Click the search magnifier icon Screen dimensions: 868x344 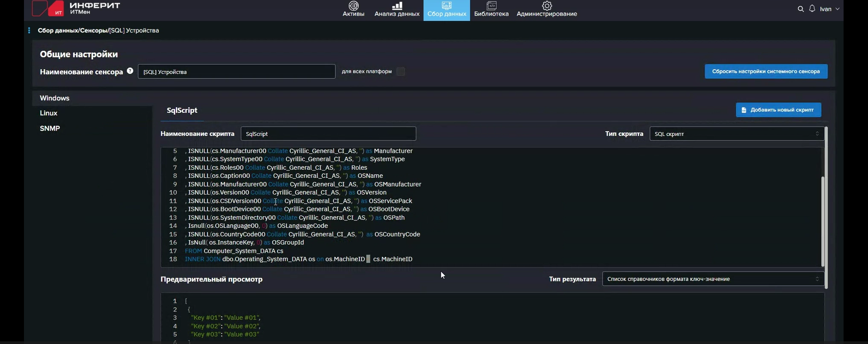(801, 9)
